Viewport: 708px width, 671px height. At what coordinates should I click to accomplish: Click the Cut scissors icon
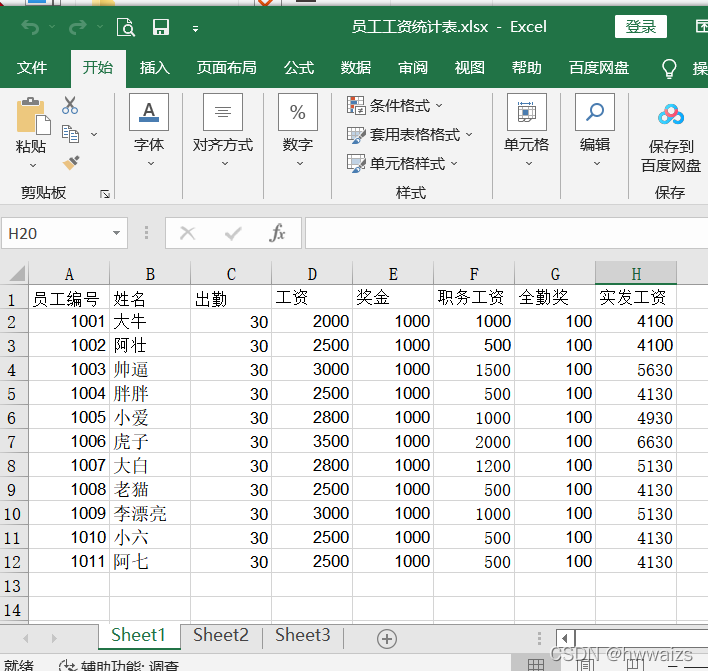(70, 105)
